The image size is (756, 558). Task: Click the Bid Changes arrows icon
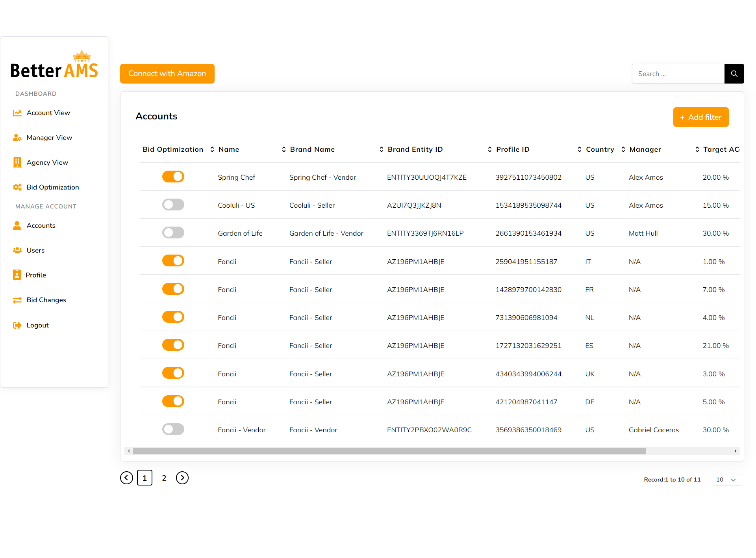pos(17,300)
